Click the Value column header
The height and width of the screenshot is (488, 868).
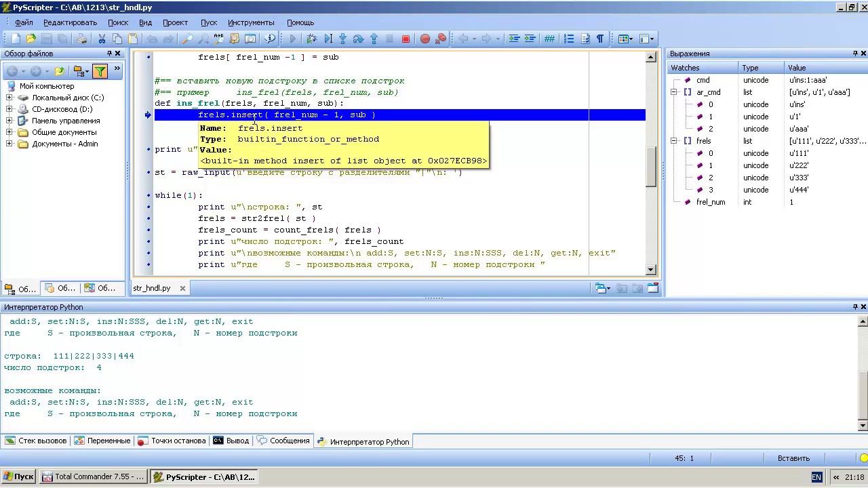[825, 68]
